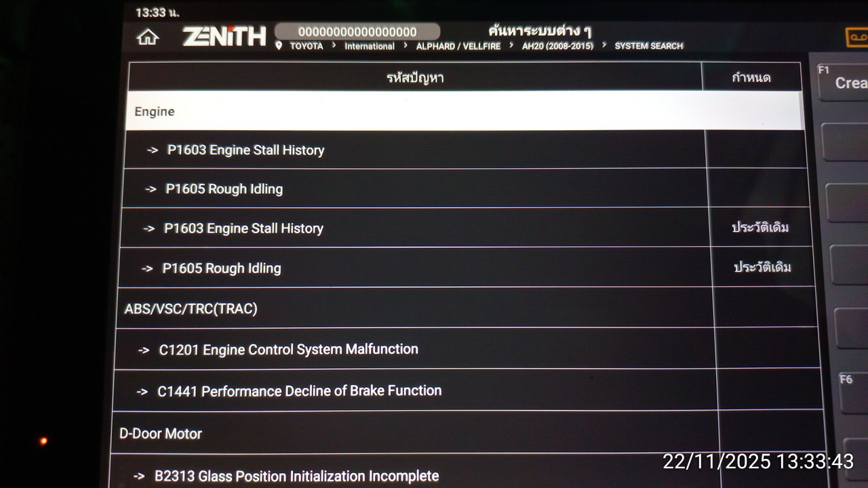Tap the location pin icon before TOYOTA
The image size is (868, 488).
pyautogui.click(x=279, y=46)
